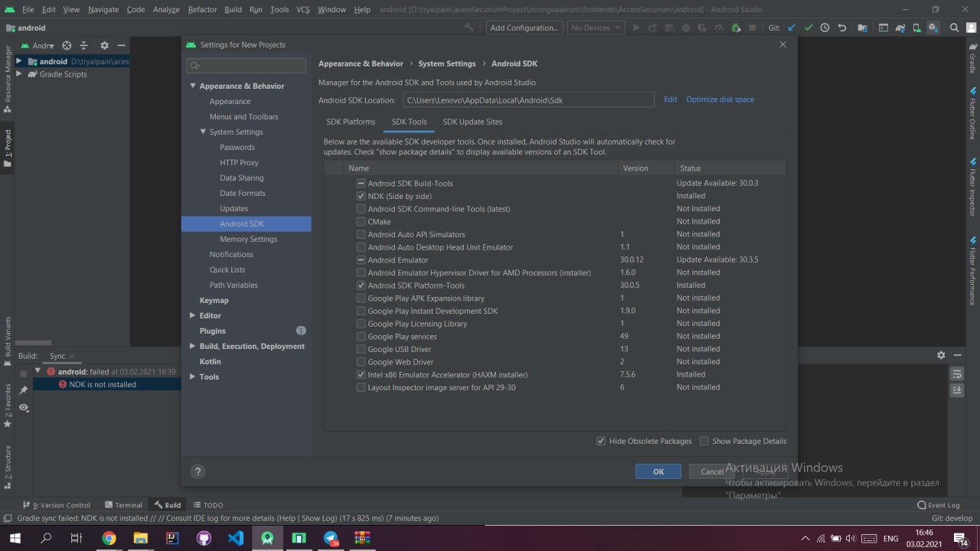Screen dimensions: 980x551
Task: Collapse android: failed build node
Action: 38,371
